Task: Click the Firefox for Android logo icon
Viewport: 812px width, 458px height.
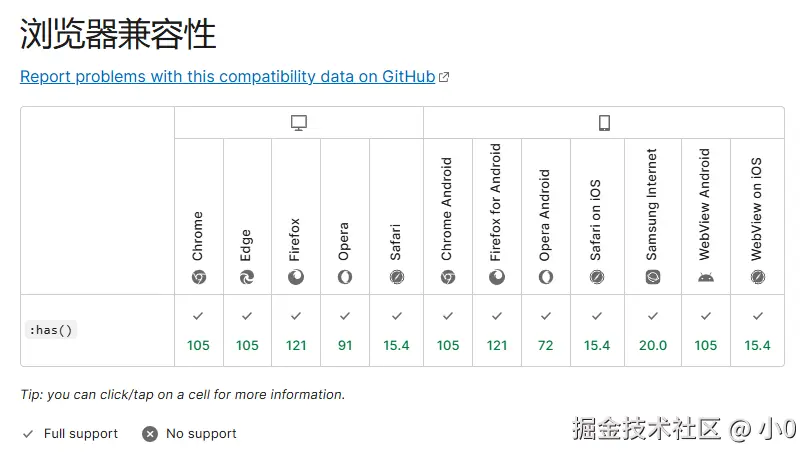Action: click(x=497, y=277)
